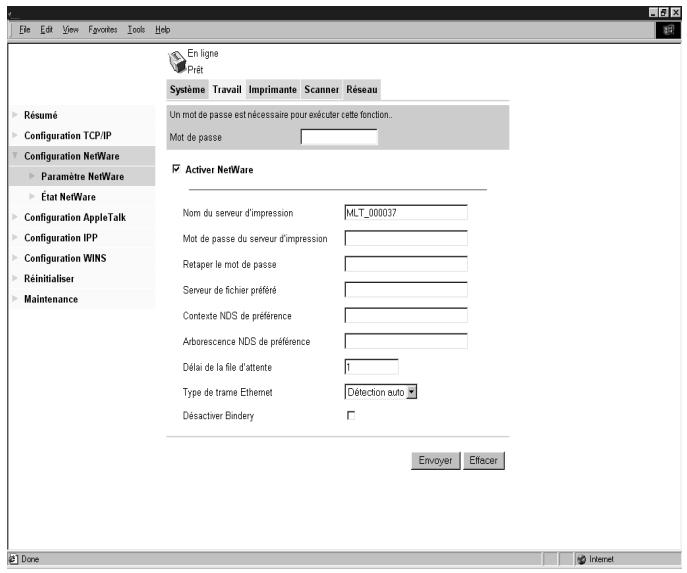Expand the Configuration AppleTalk arrow
Image resolution: width=687 pixels, height=573 pixels.
click(x=15, y=217)
